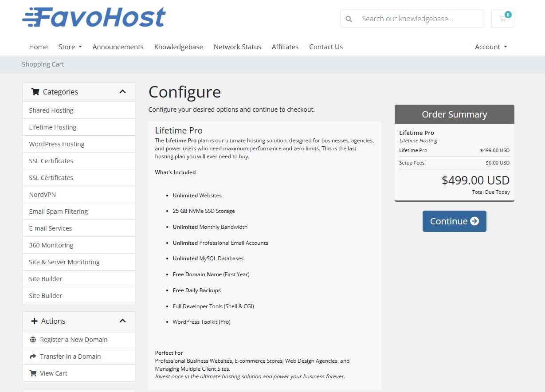The image size is (545, 392).
Task: Click the cart icon in Categories header
Action: click(x=35, y=92)
